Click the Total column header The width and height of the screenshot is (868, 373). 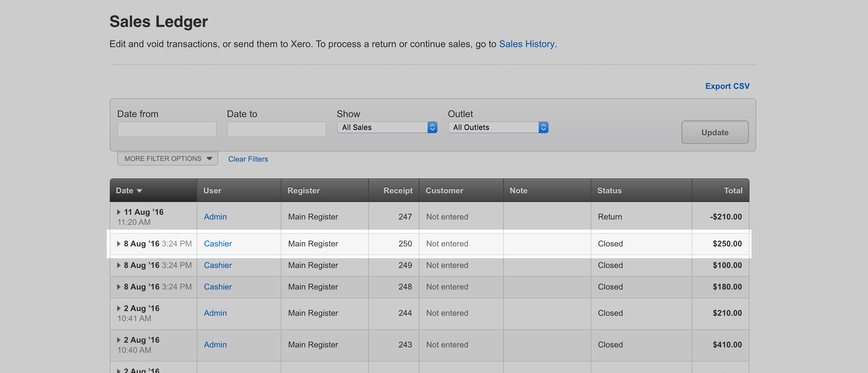733,191
